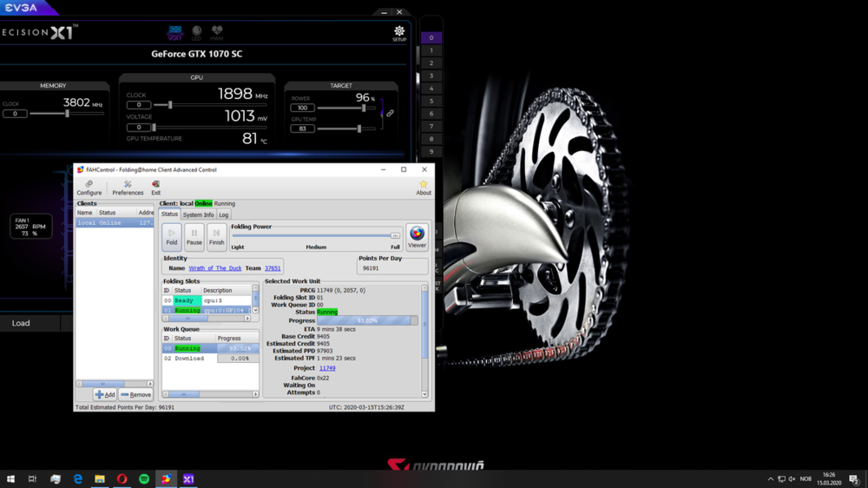The width and height of the screenshot is (868, 488).
Task: Open the Wrath_of_The_Duck name link
Action: coord(214,268)
